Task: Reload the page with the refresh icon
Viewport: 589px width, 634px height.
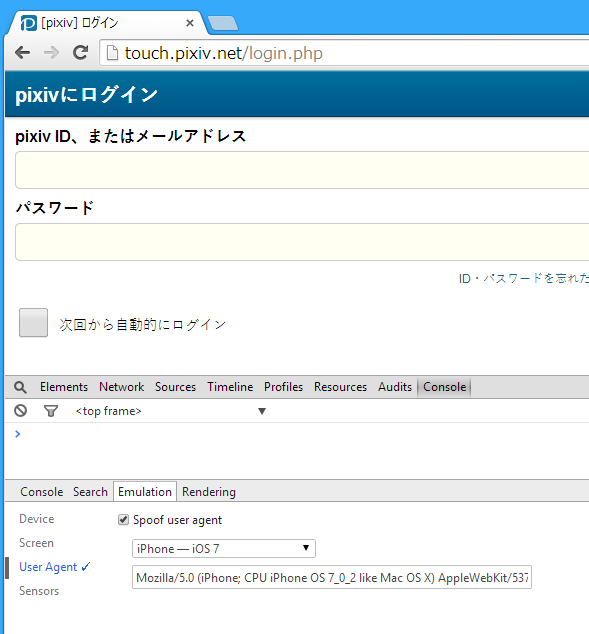Action: [80, 53]
